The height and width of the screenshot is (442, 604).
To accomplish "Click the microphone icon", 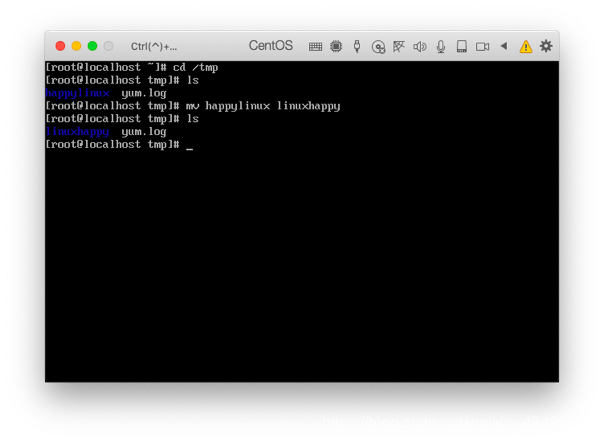I will click(x=441, y=47).
